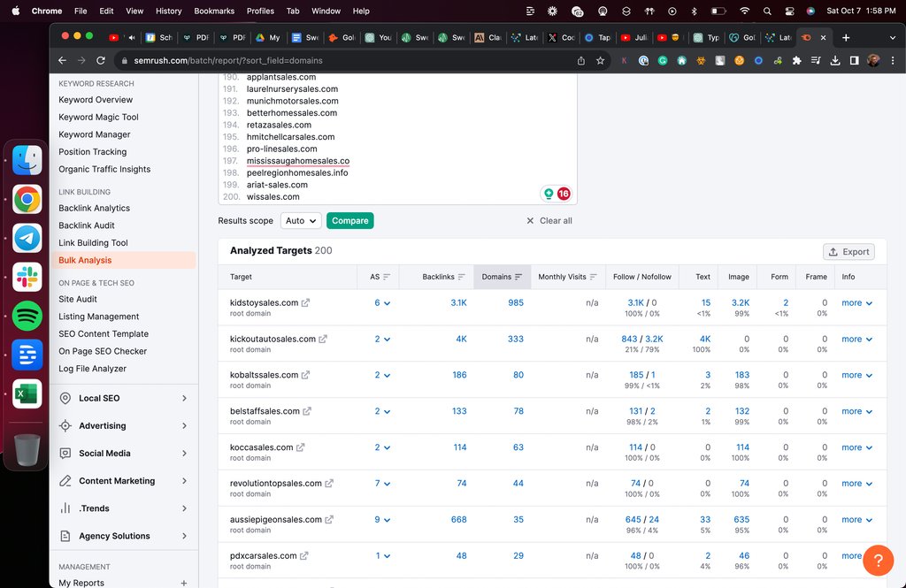The image size is (906, 588).
Task: Click the Export button
Action: click(x=848, y=252)
